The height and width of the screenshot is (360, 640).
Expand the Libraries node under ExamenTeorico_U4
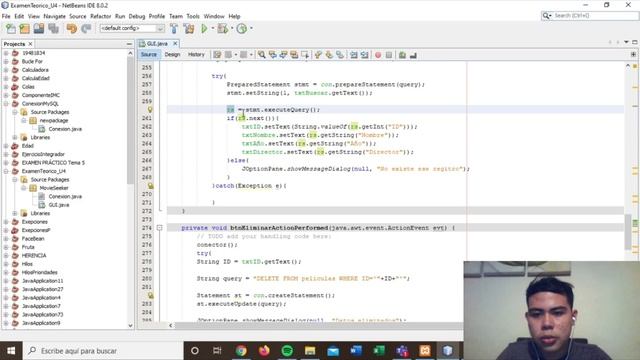pos(15,213)
